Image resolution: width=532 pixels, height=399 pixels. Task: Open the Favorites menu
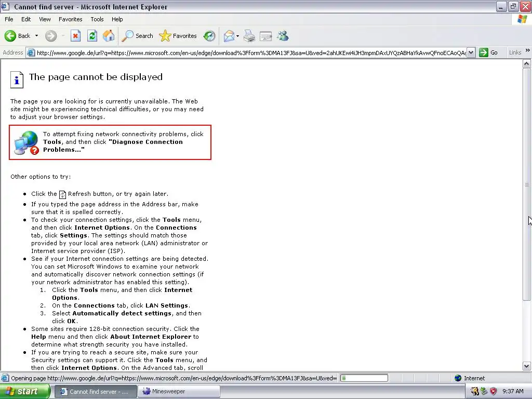point(70,19)
